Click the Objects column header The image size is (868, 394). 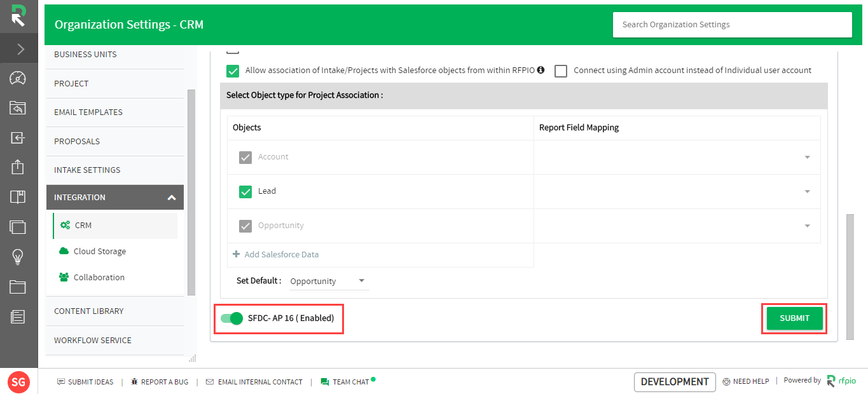[247, 128]
